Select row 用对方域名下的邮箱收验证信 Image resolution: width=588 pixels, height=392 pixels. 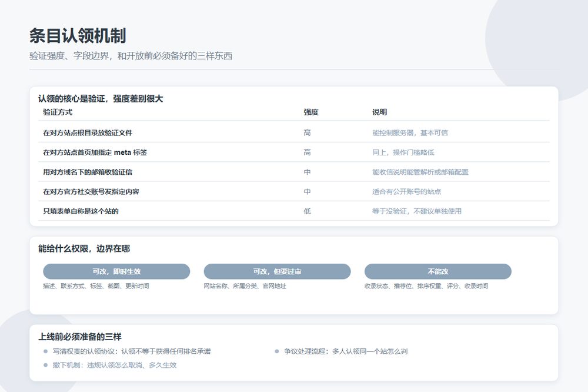[x=294, y=172]
